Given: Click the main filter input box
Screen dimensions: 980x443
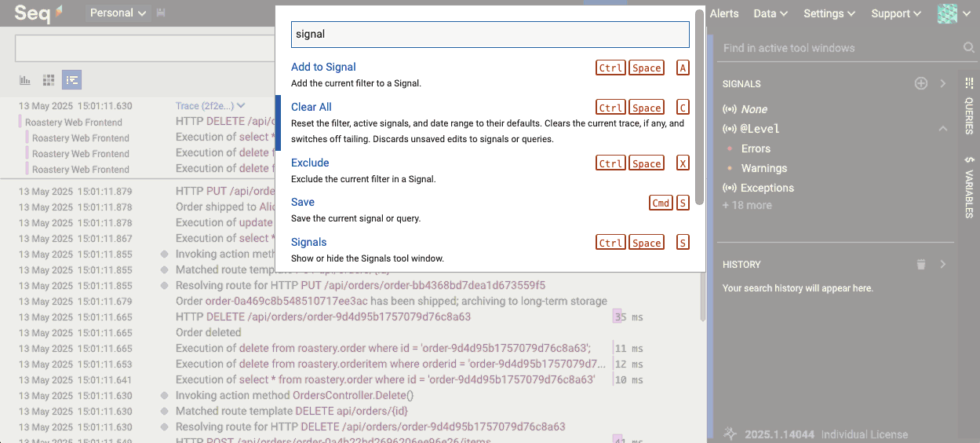Looking at the screenshot, I should point(145,48).
